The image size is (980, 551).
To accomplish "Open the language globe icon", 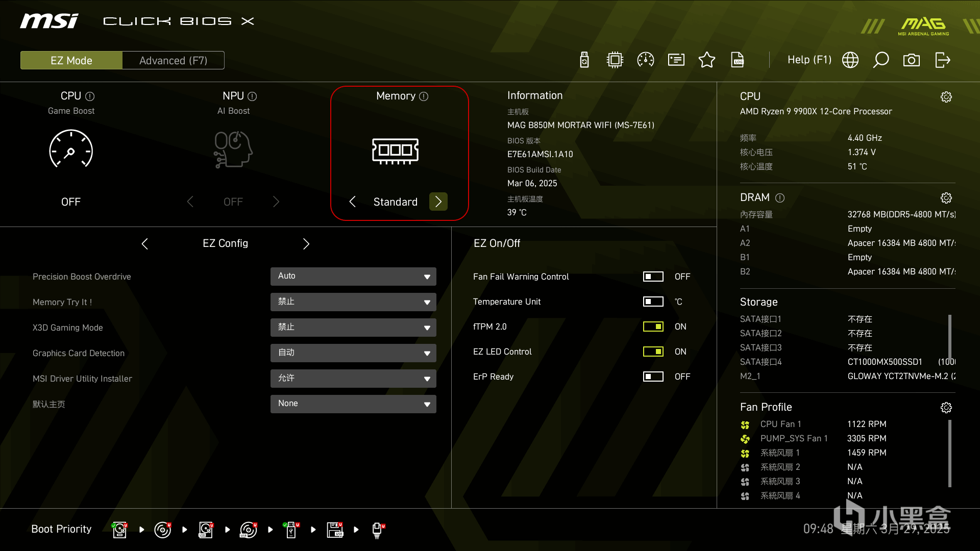I will [x=850, y=60].
